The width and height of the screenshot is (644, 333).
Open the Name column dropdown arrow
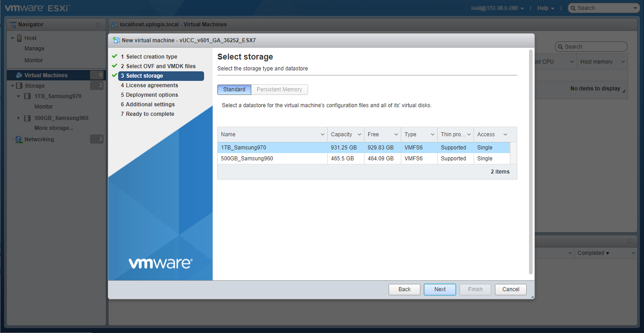(322, 134)
